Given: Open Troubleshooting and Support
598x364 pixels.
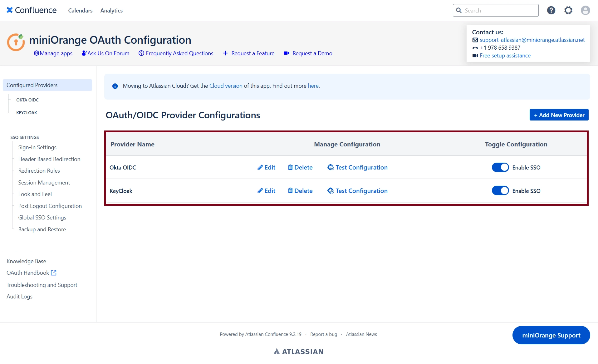Looking at the screenshot, I should [42, 285].
